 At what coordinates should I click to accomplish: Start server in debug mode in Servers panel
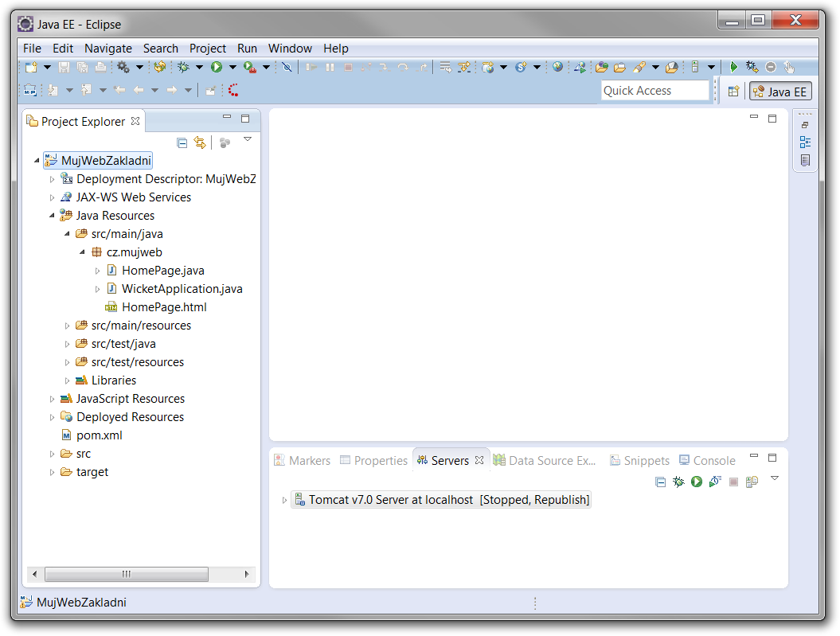click(x=678, y=482)
